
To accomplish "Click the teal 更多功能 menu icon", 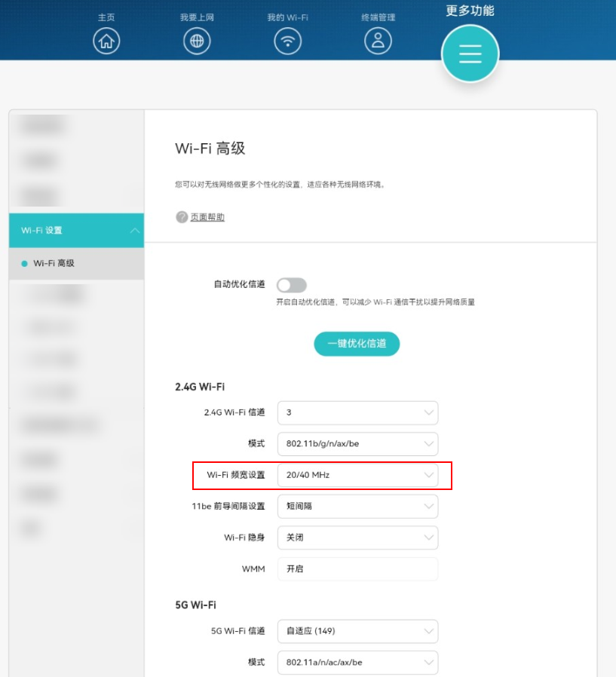I will point(469,53).
